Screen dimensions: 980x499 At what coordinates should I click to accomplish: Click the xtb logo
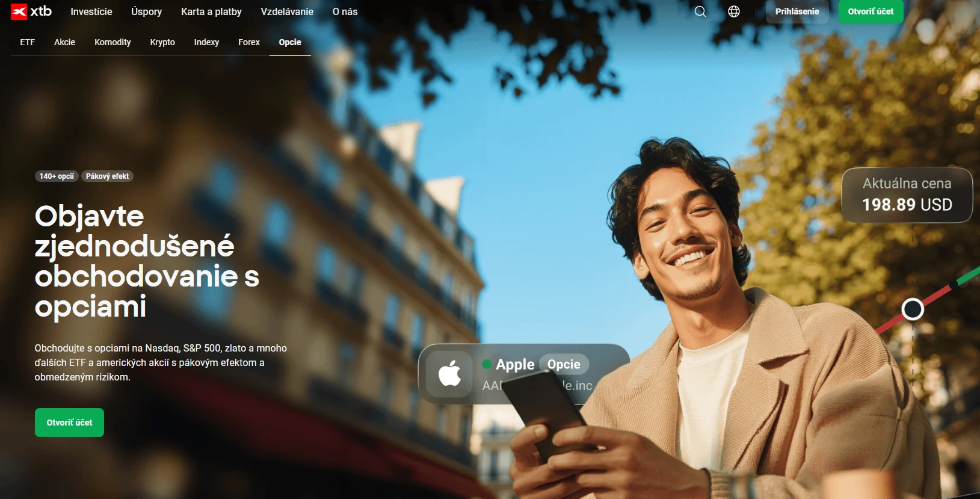coord(31,11)
